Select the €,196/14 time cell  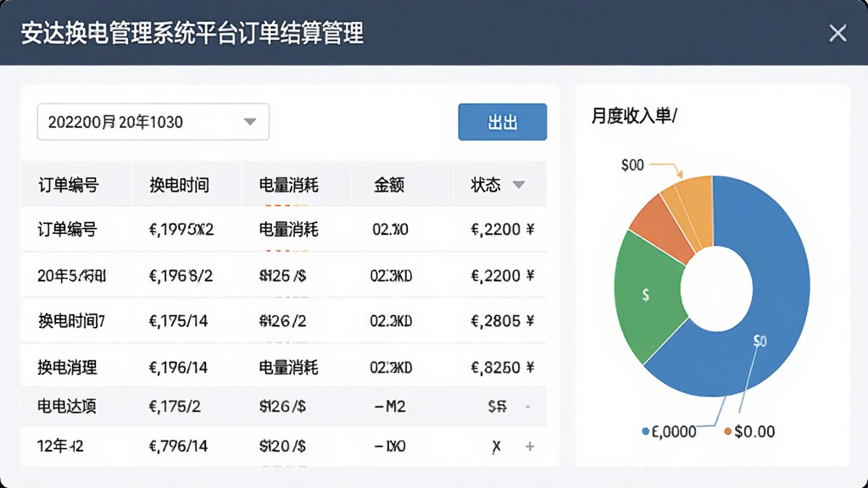tap(178, 368)
